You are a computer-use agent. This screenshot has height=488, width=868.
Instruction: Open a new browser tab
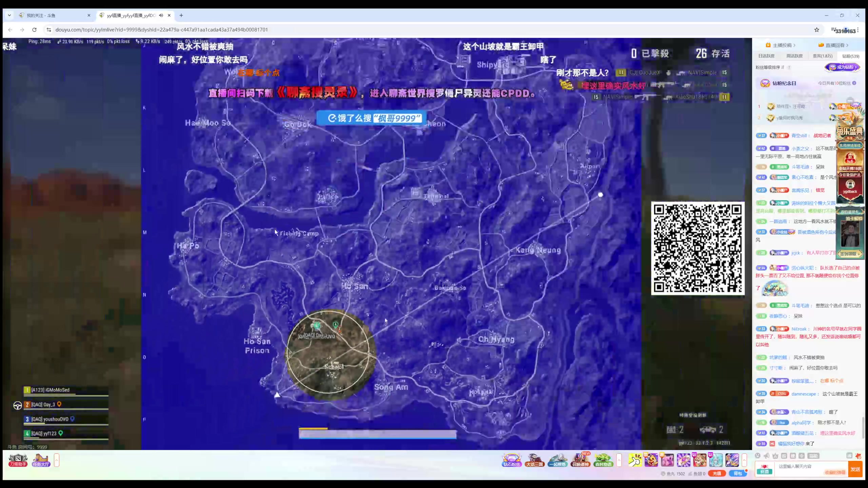point(181,15)
